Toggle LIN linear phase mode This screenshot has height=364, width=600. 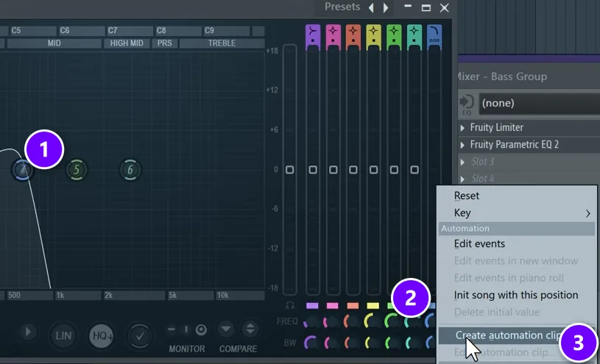coord(63,336)
